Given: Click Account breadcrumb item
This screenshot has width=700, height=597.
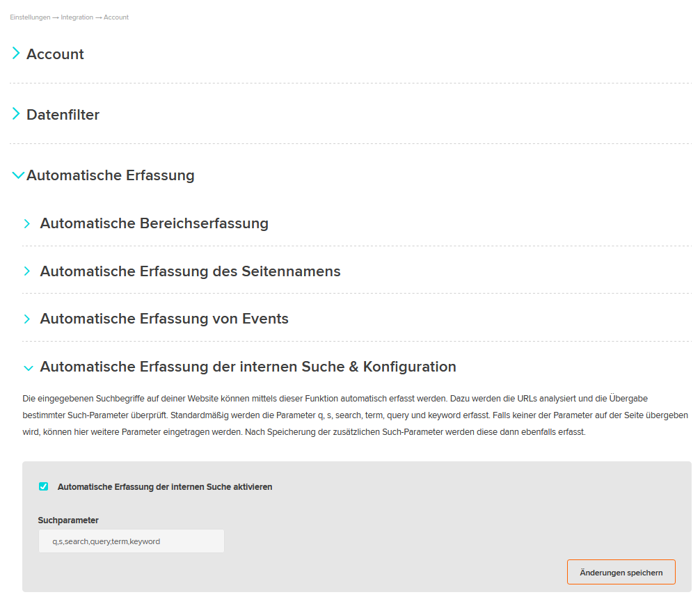Looking at the screenshot, I should point(116,17).
